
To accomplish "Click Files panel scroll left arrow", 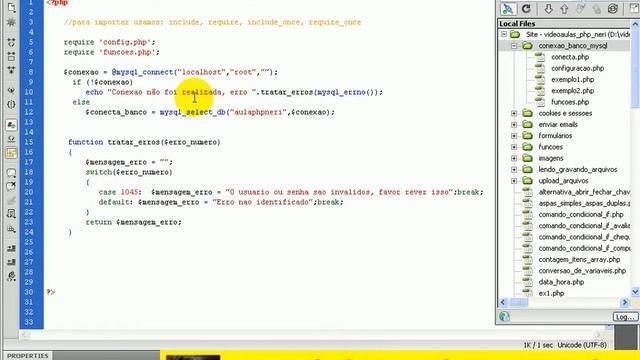I will [x=502, y=302].
